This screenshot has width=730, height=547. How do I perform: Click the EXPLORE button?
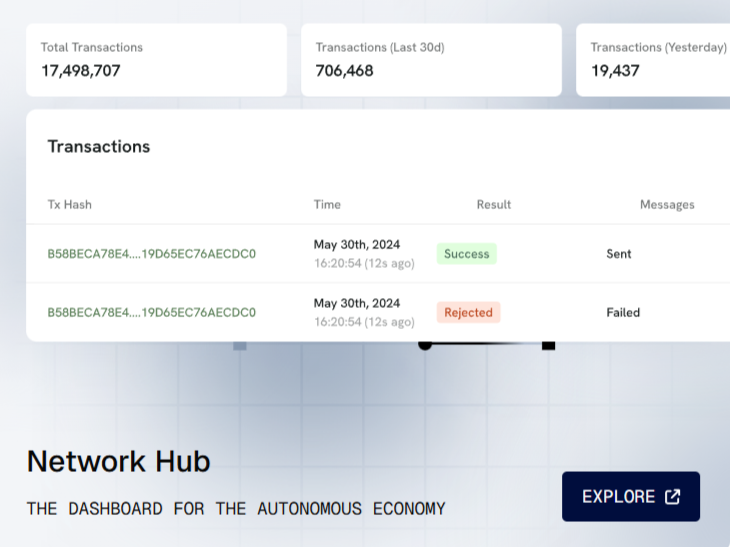pyautogui.click(x=631, y=496)
